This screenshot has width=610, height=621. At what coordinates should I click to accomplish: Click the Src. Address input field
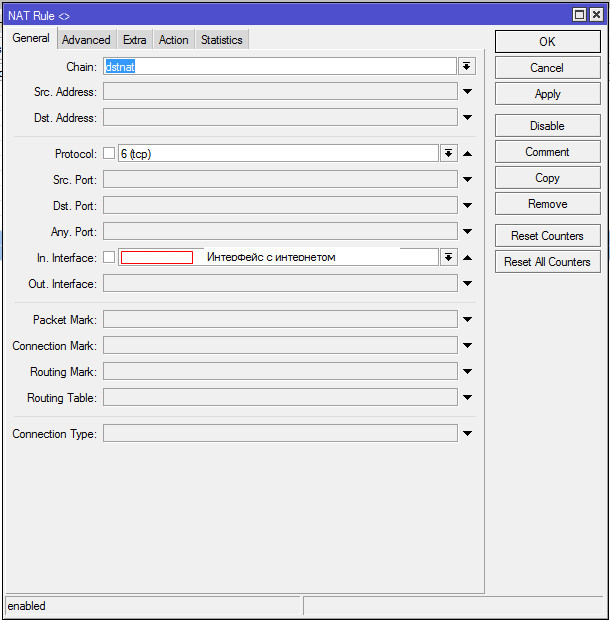280,91
